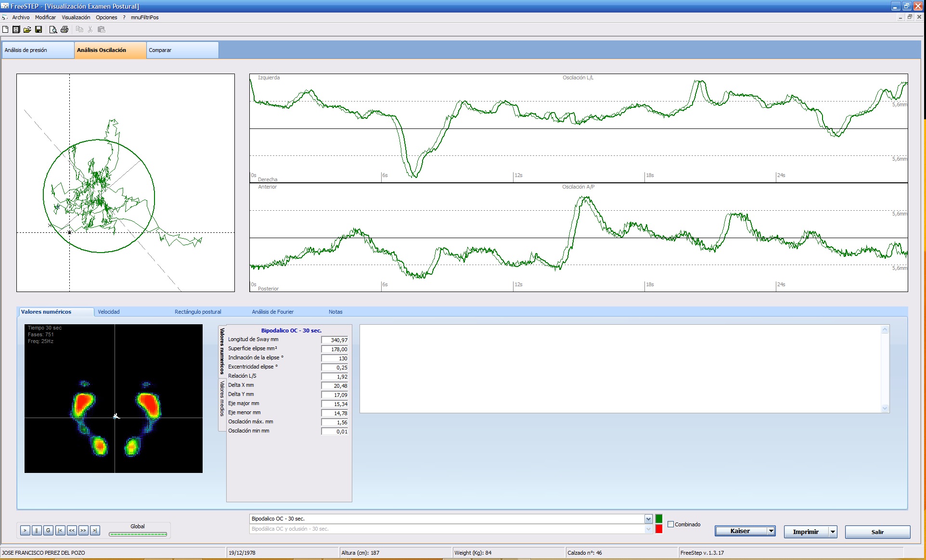The width and height of the screenshot is (926, 560).
Task: Click the Oscilación A/P graph
Action: (x=579, y=237)
